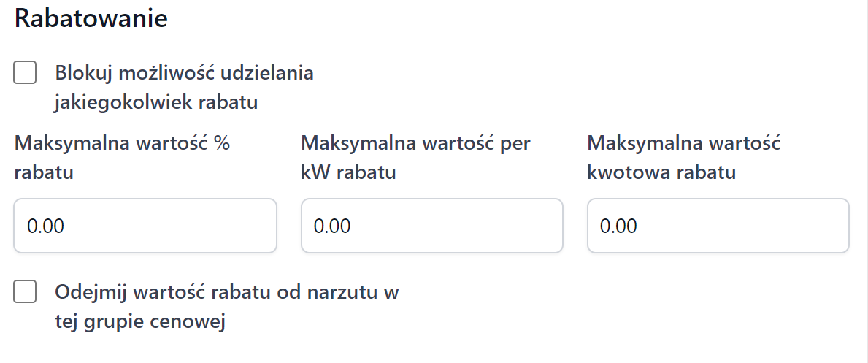Image resolution: width=868 pixels, height=363 pixels.
Task: Click the 0.00 value in the per kW field
Action: pos(332,226)
